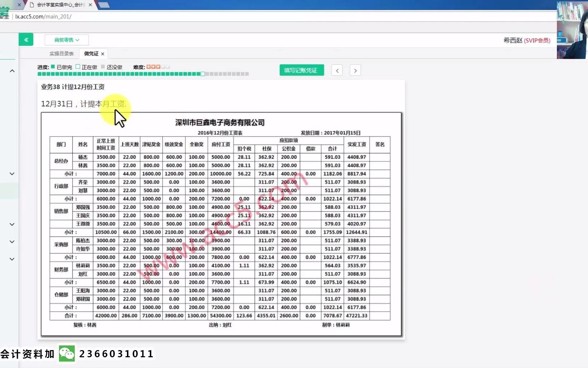The image size is (588, 368).
Task: Click the current white progress square
Action: pos(203,74)
